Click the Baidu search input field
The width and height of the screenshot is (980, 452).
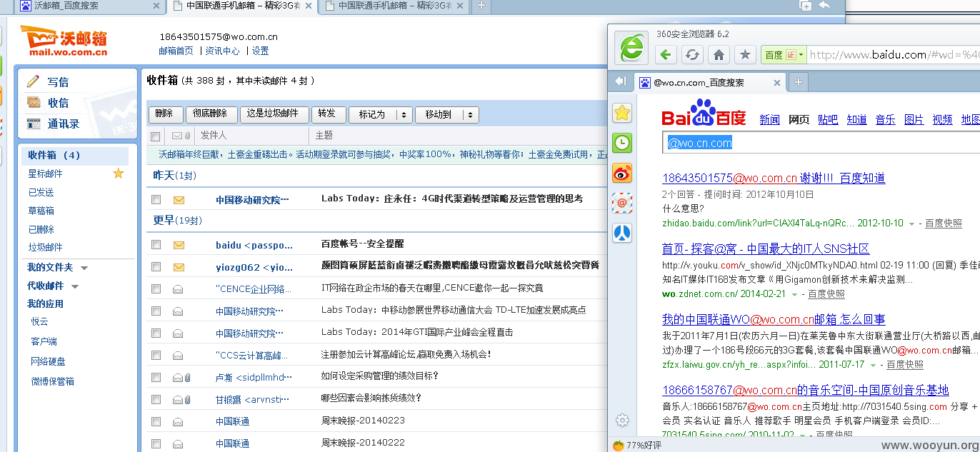820,143
